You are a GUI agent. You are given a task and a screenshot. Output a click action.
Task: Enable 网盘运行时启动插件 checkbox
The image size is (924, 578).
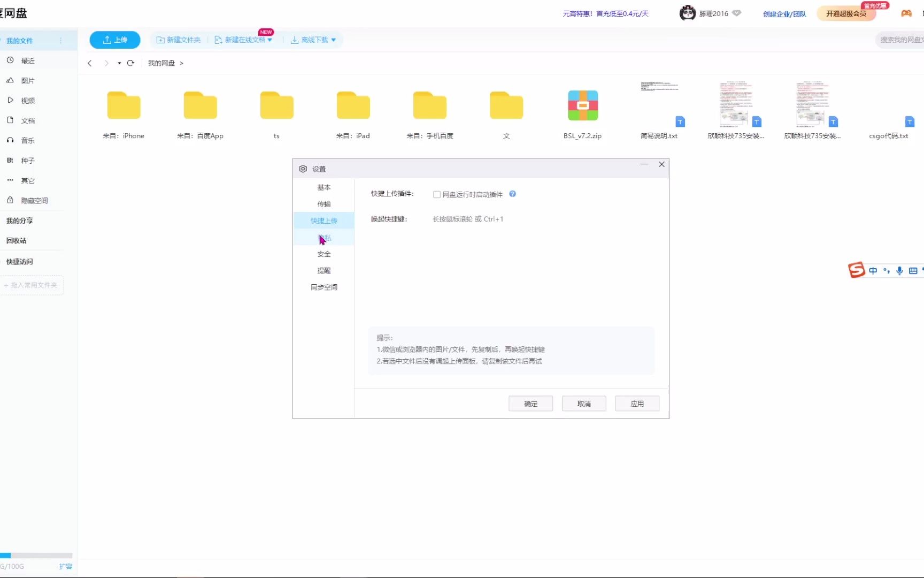(x=437, y=194)
